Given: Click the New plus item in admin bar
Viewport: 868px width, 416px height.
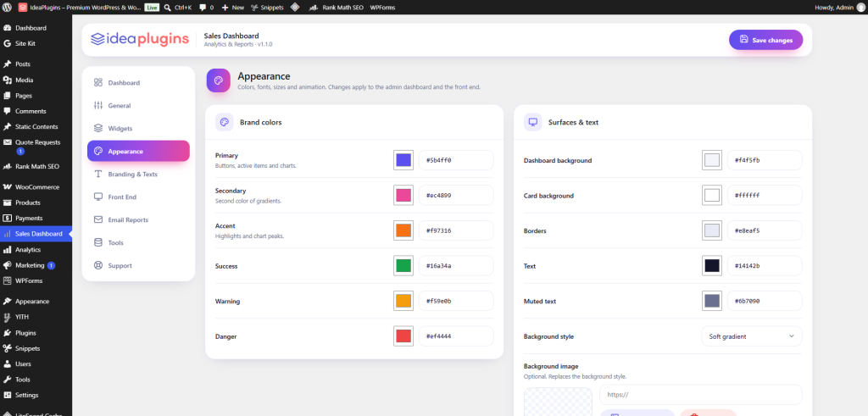Looking at the screenshot, I should tap(233, 8).
